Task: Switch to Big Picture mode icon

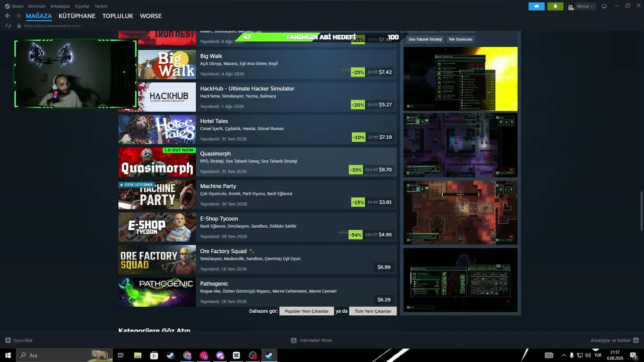Action: coord(604,6)
